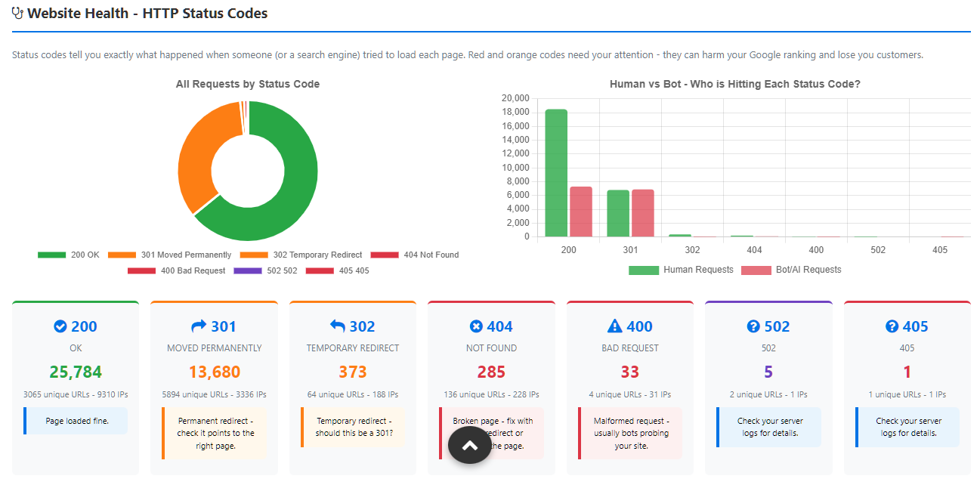Viewport: 980px width, 482px height.
Task: Click the 405 card 'Check your server logs' note
Action: [907, 427]
